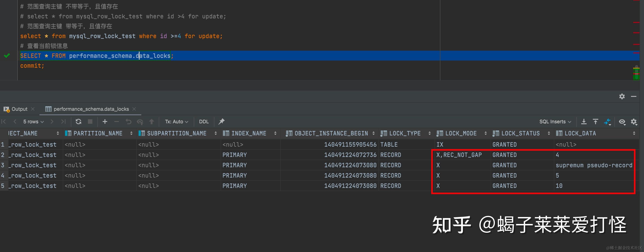Switch to the Output tab
The image size is (644, 252).
pyautogui.click(x=20, y=109)
